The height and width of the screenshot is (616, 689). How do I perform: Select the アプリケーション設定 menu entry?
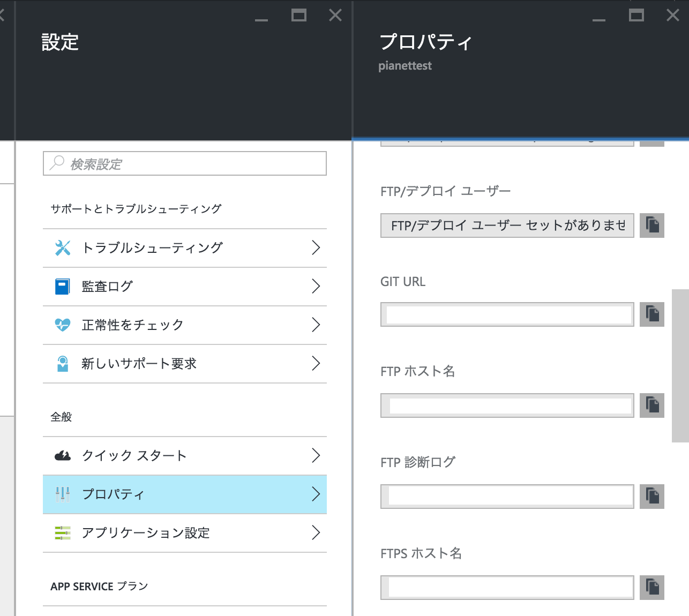[x=185, y=533]
